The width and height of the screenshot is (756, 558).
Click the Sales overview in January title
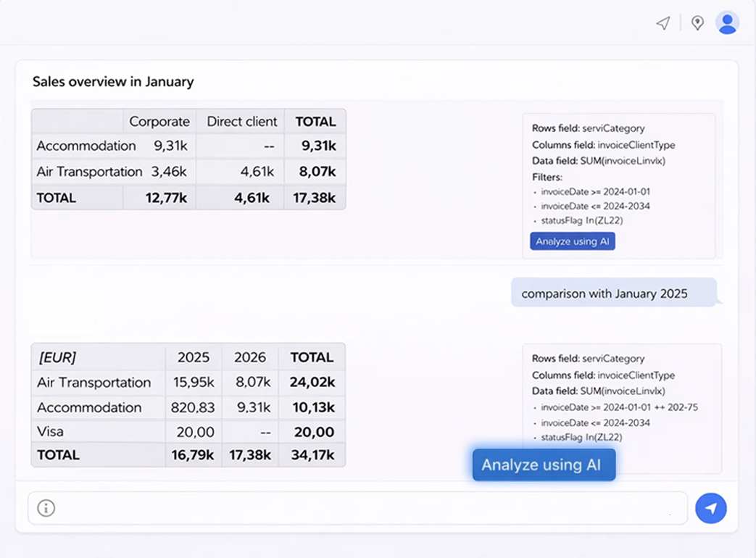(x=113, y=82)
